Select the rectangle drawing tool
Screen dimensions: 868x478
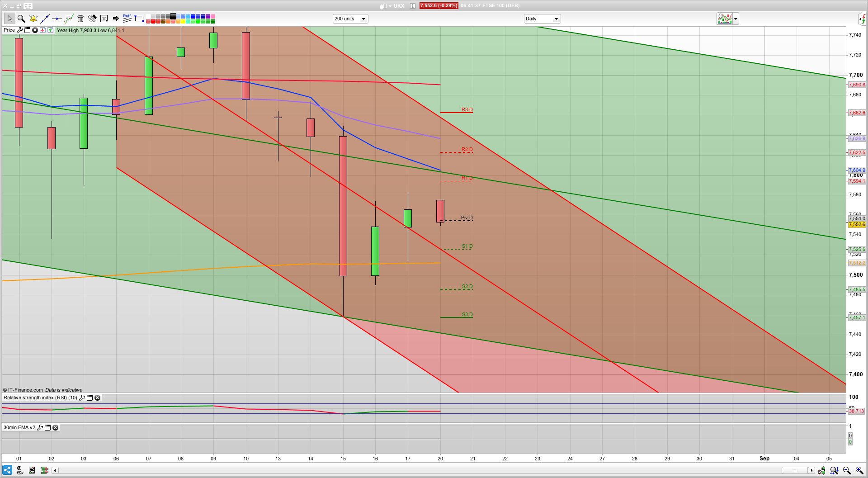click(139, 19)
